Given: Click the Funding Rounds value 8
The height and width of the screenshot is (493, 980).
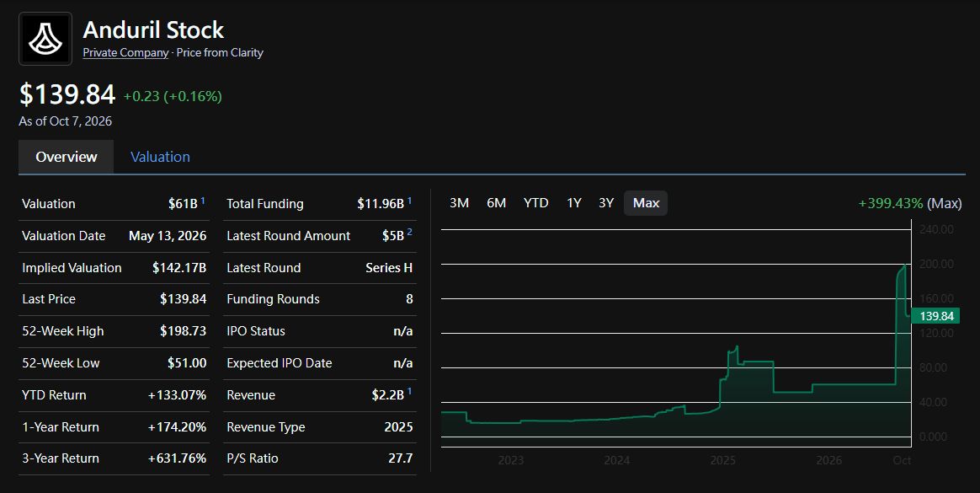Looking at the screenshot, I should tap(409, 299).
